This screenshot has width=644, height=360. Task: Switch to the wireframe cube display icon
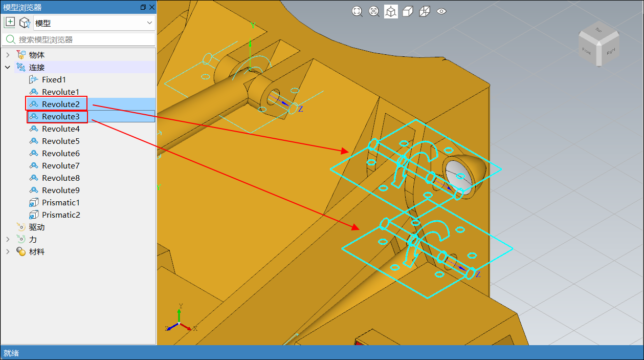tap(425, 12)
